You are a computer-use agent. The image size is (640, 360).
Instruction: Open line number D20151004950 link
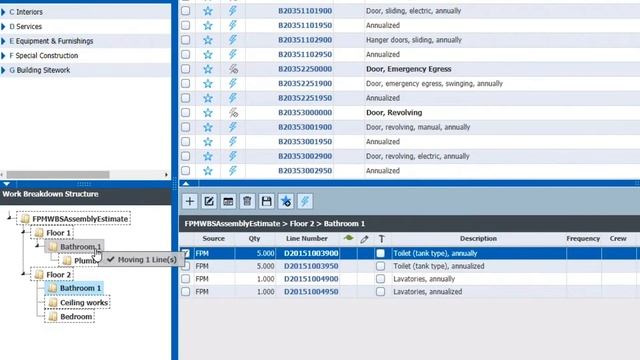coord(311,292)
